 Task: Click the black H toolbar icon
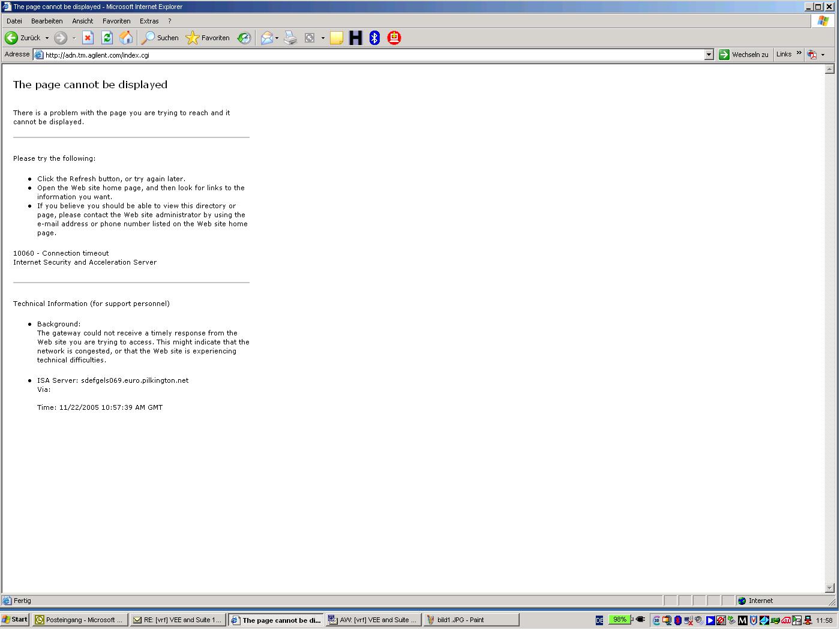(x=355, y=38)
